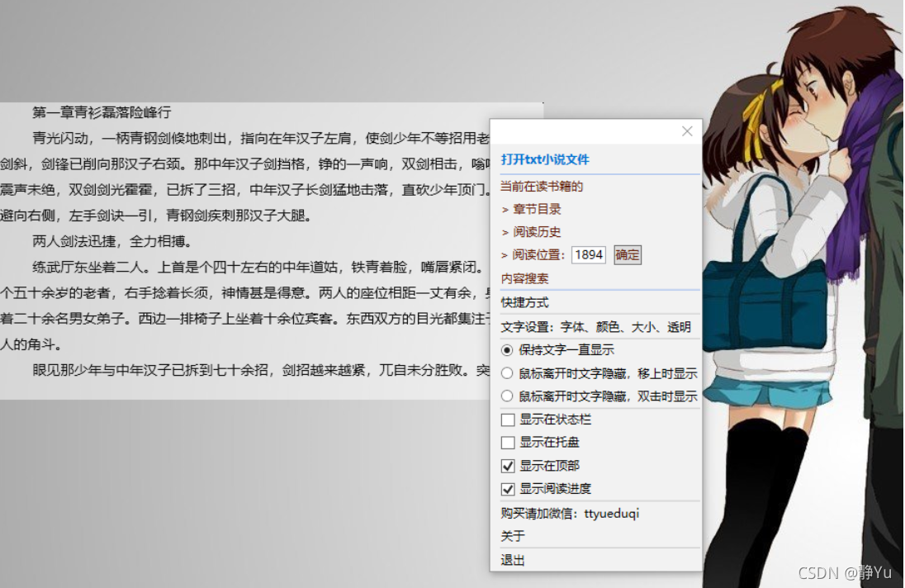Click the line 两人剑法迅捷，全力相搏。

click(x=112, y=240)
